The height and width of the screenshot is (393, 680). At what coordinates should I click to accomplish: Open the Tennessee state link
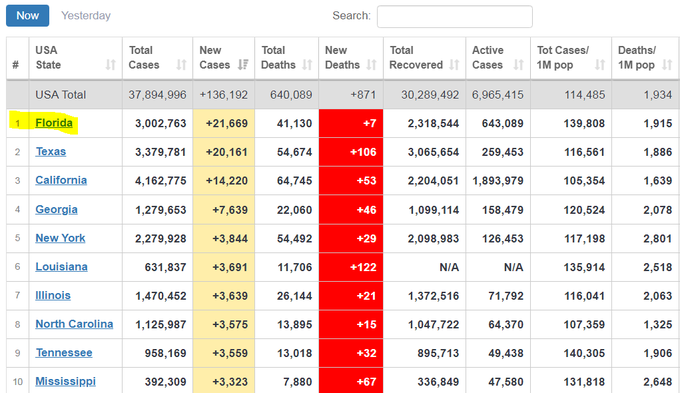64,353
